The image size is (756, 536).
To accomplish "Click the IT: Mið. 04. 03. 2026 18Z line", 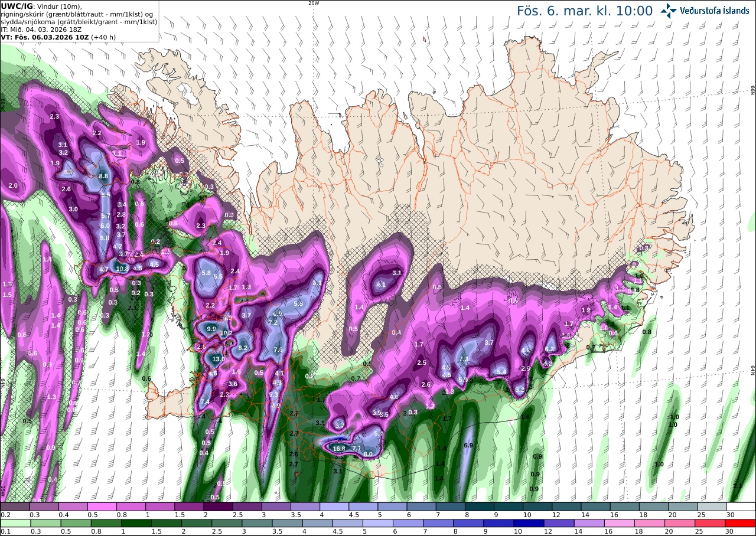I will [41, 29].
